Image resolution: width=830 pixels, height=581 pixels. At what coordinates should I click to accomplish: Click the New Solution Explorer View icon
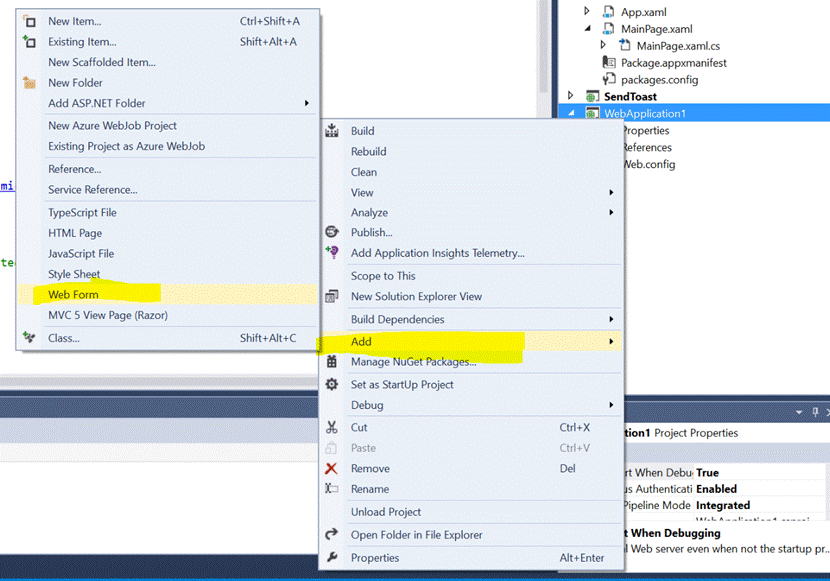332,296
